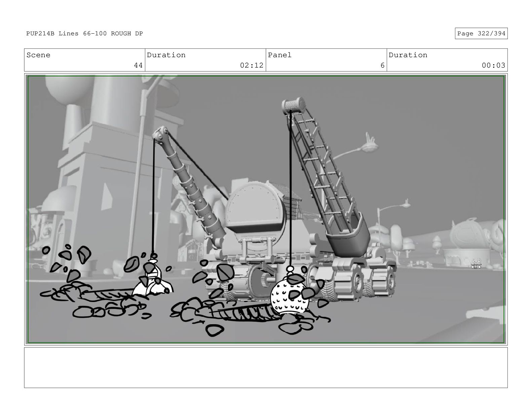Select the header text 'PUP214B Lines 66-100 ROUGH DP'
Viewport: 532px width, 412px height.
(x=84, y=34)
